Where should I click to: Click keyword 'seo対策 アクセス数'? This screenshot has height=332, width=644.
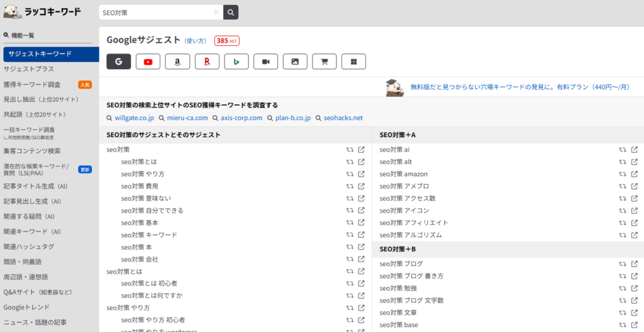click(x=408, y=199)
